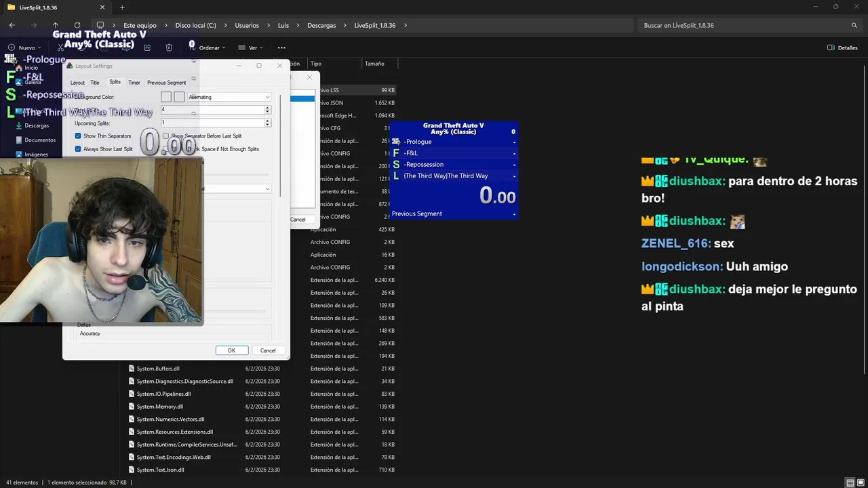The height and width of the screenshot is (488, 868).
Task: Sort by Tamaño column header
Action: 374,64
